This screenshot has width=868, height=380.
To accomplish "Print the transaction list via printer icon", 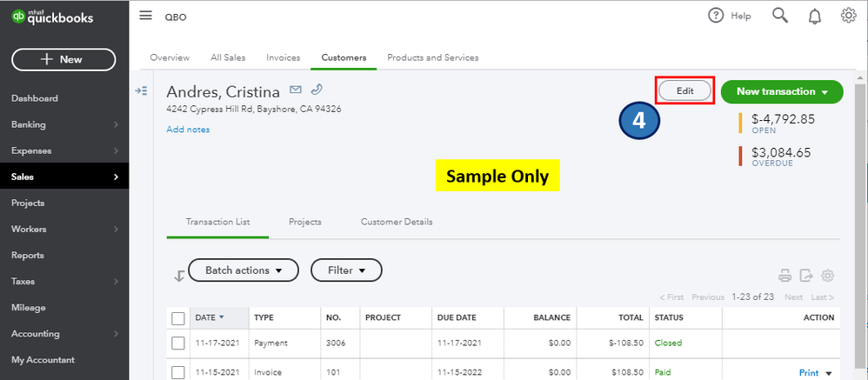I will pyautogui.click(x=785, y=276).
